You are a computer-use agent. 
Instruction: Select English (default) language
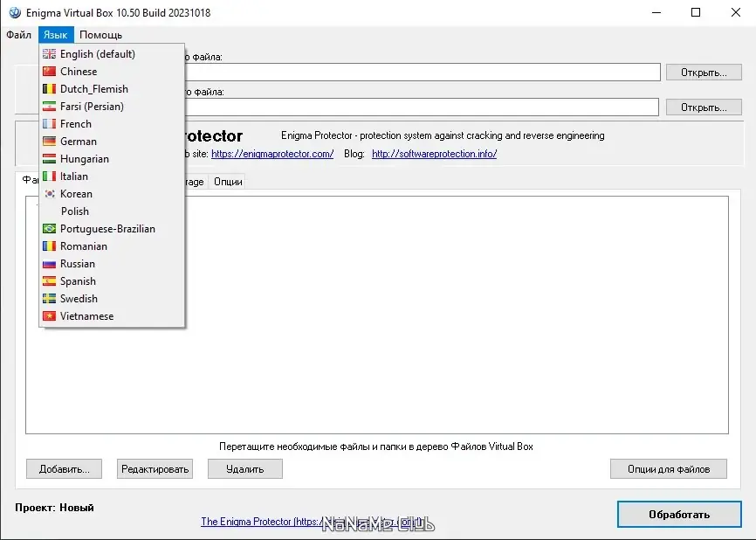[x=112, y=54]
